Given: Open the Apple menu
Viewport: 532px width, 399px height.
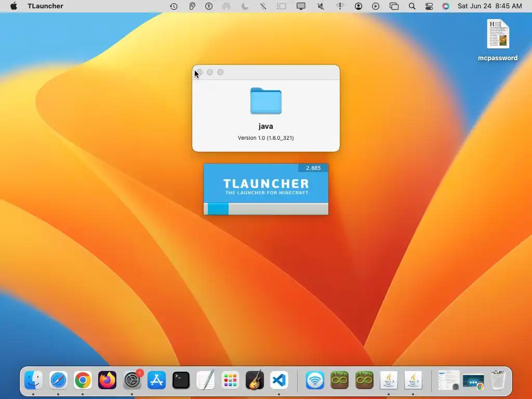Looking at the screenshot, I should (x=14, y=6).
